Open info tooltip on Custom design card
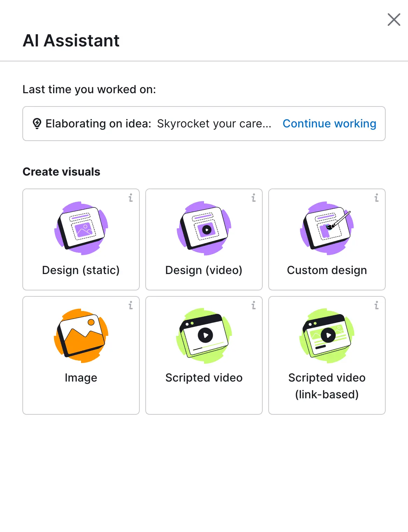This screenshot has width=408, height=532. click(377, 198)
